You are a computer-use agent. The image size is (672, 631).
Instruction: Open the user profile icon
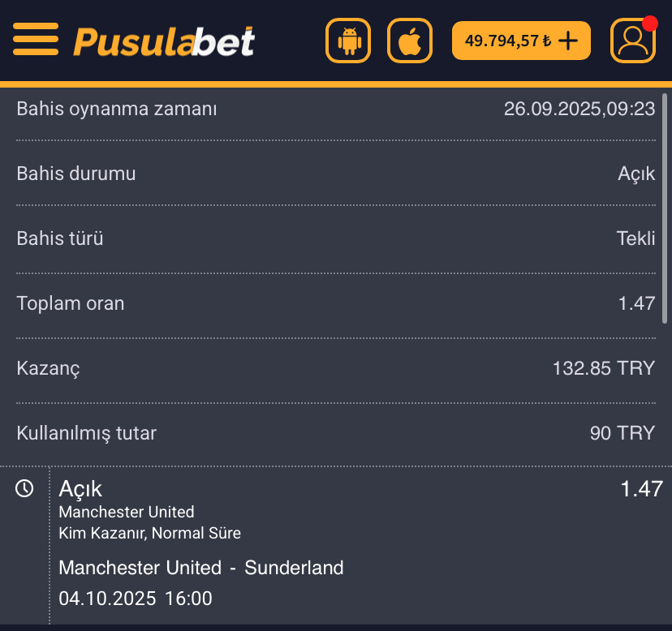633,41
